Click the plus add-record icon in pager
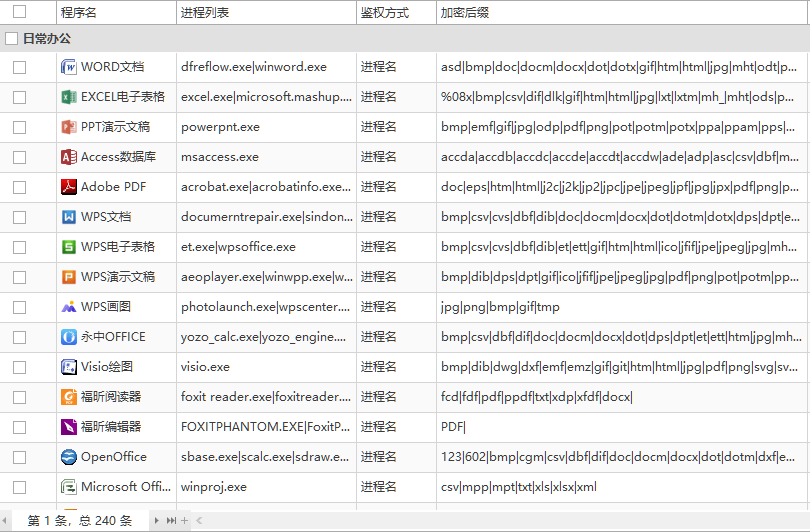 coord(184,521)
